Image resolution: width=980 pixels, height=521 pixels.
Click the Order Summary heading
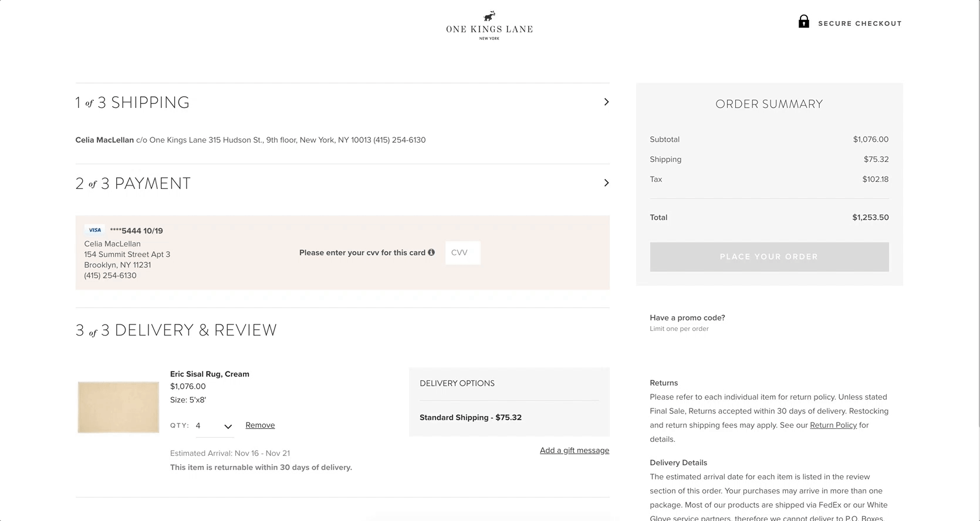(x=769, y=104)
